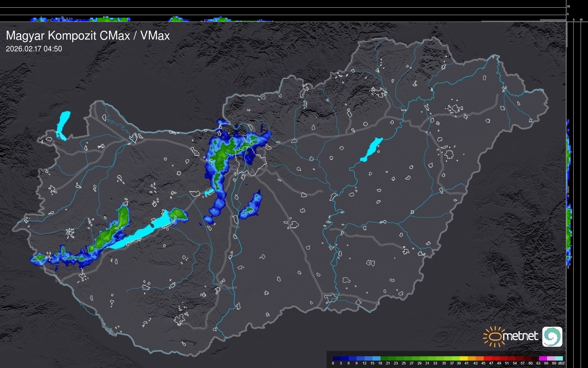This screenshot has width=588, height=368.
Task: Click the grey vertical bar at map's right edge
Action: tap(567, 35)
